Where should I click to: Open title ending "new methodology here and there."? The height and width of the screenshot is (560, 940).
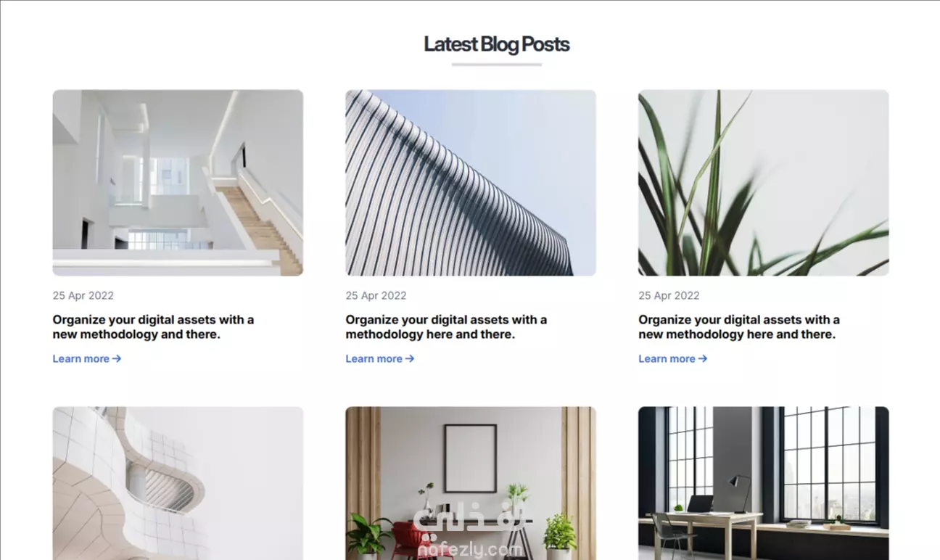739,327
